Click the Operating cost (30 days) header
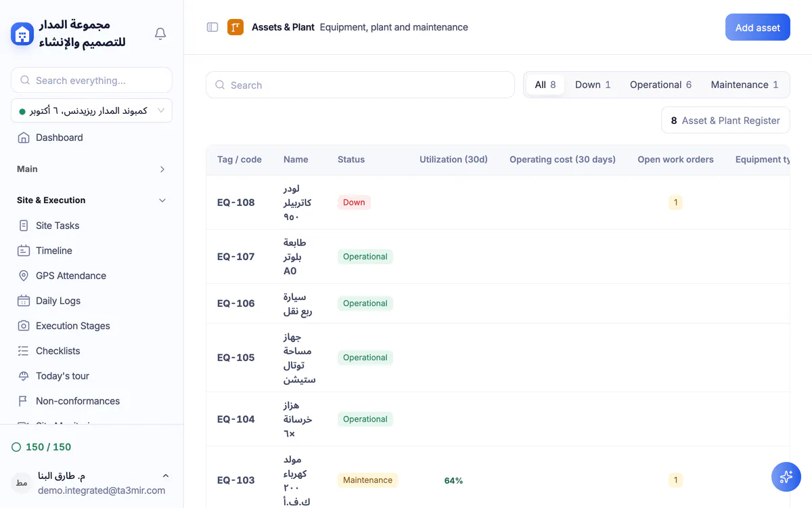This screenshot has width=812, height=508. [562, 160]
